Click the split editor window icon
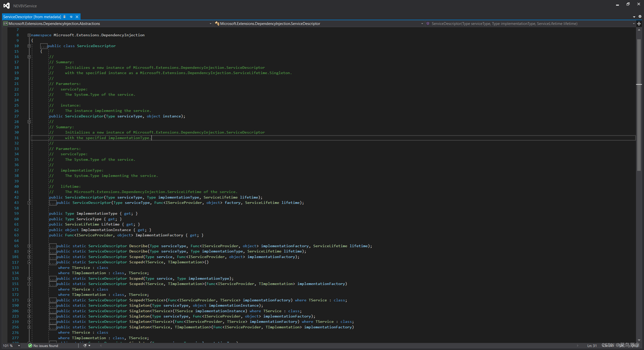 pos(639,24)
